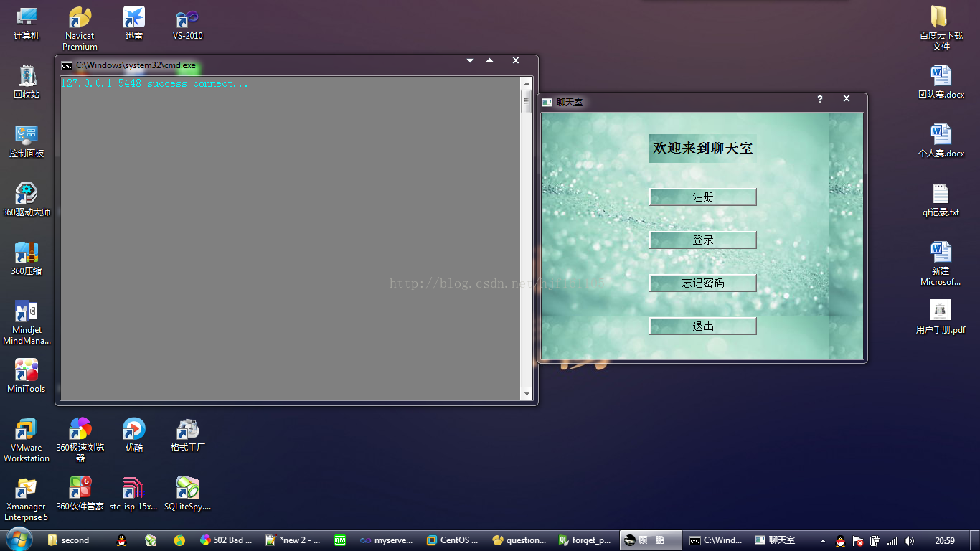Viewport: 980px width, 551px height.
Task: Open the 用户手册.pdf file icon
Action: point(940,316)
